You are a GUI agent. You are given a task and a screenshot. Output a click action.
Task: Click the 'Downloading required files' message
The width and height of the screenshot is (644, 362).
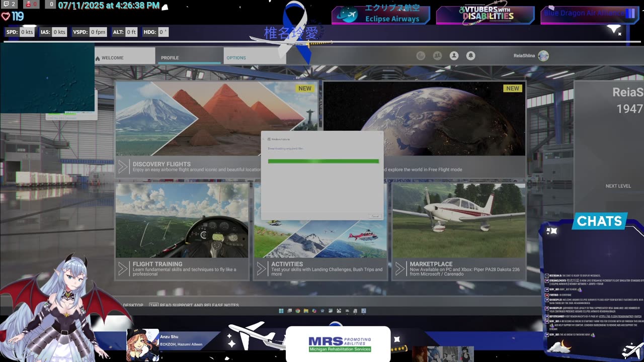click(285, 149)
